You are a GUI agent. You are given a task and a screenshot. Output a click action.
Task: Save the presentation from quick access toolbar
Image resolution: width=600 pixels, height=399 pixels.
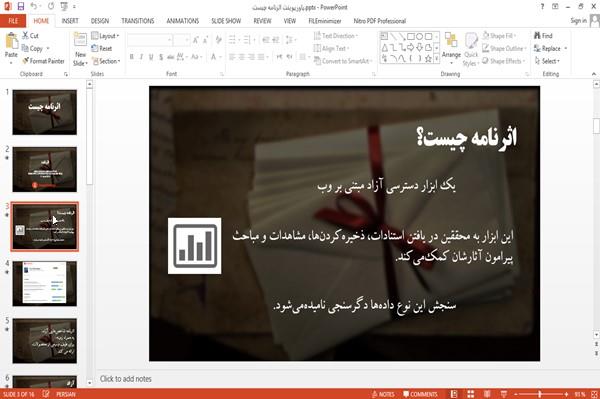coord(21,7)
